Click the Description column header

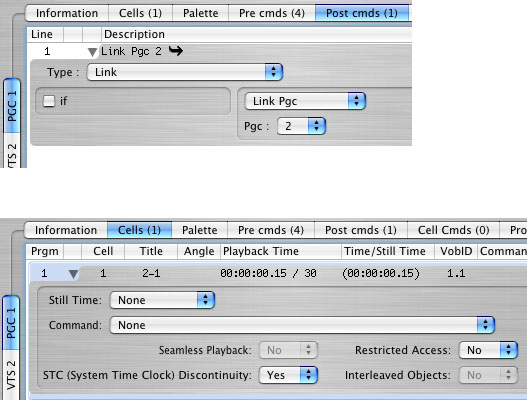point(257,34)
